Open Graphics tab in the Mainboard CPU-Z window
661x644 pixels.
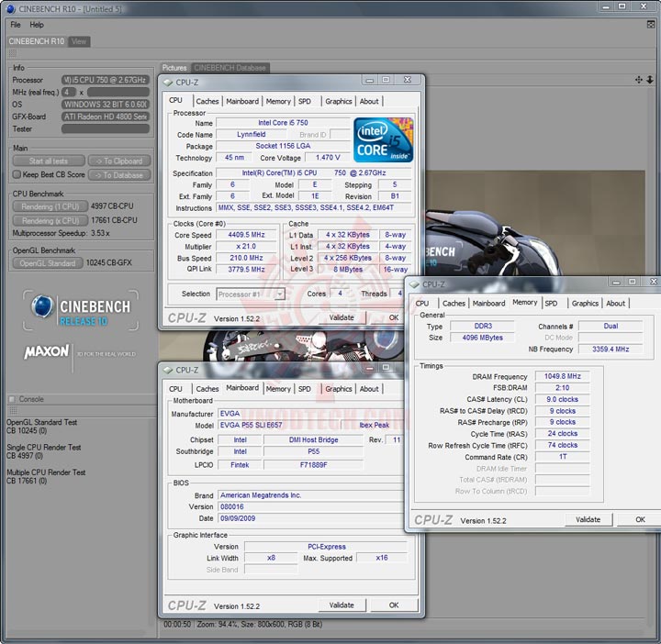pos(339,389)
